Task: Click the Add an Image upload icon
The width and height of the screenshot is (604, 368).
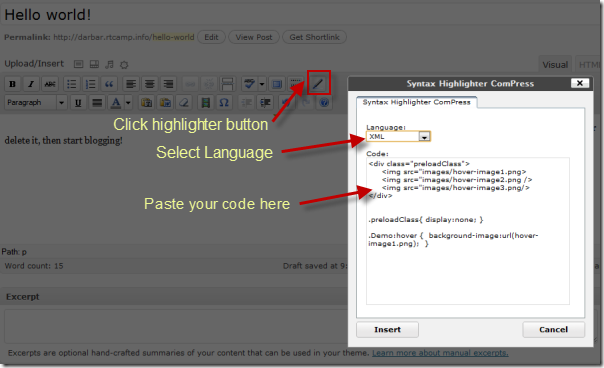Action: (79, 64)
